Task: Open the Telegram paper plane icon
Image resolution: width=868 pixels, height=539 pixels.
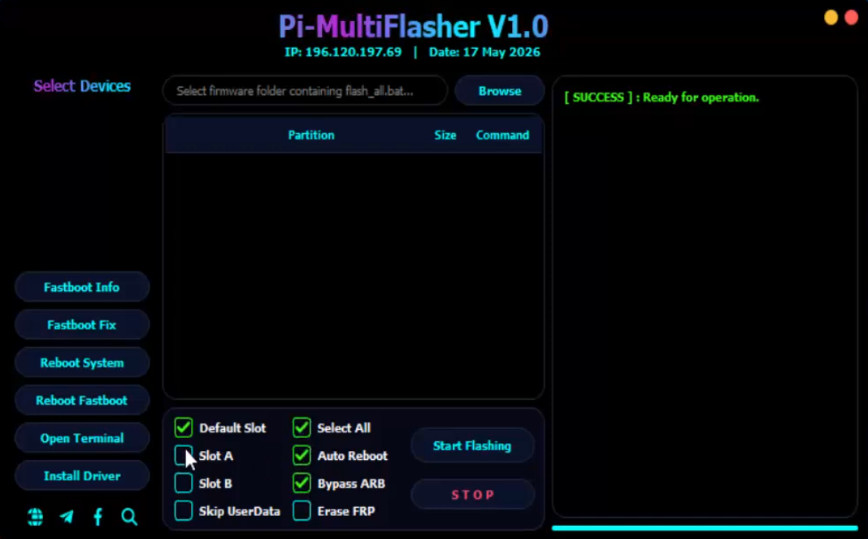Action: (67, 517)
